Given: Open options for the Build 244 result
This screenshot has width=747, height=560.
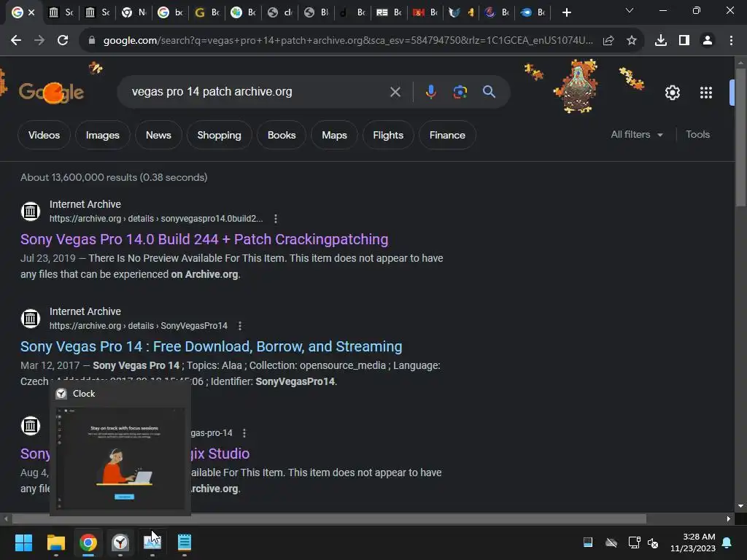Looking at the screenshot, I should click(275, 219).
